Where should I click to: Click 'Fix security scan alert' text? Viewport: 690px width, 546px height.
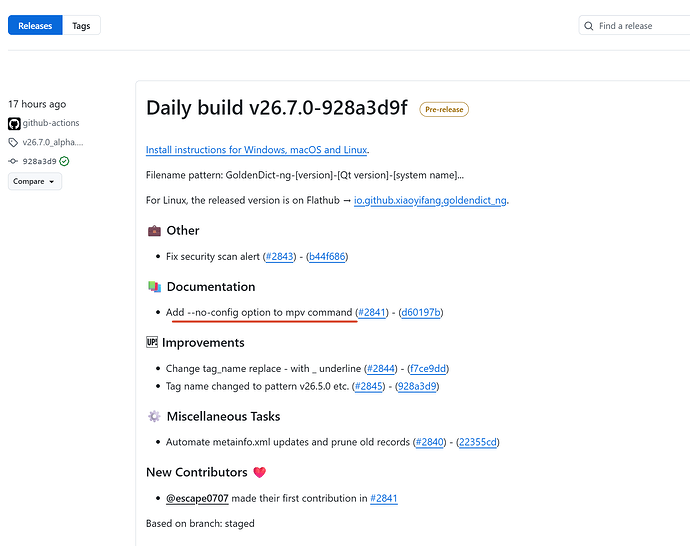[x=213, y=257]
